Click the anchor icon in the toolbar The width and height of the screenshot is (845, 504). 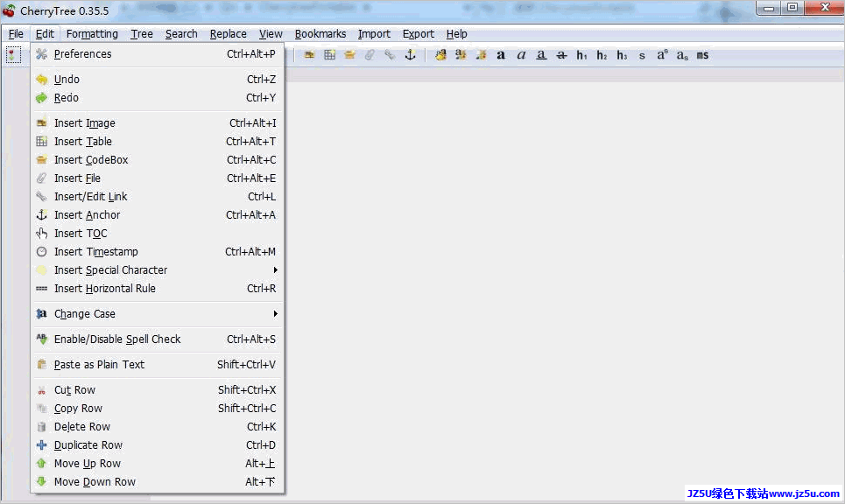[410, 55]
